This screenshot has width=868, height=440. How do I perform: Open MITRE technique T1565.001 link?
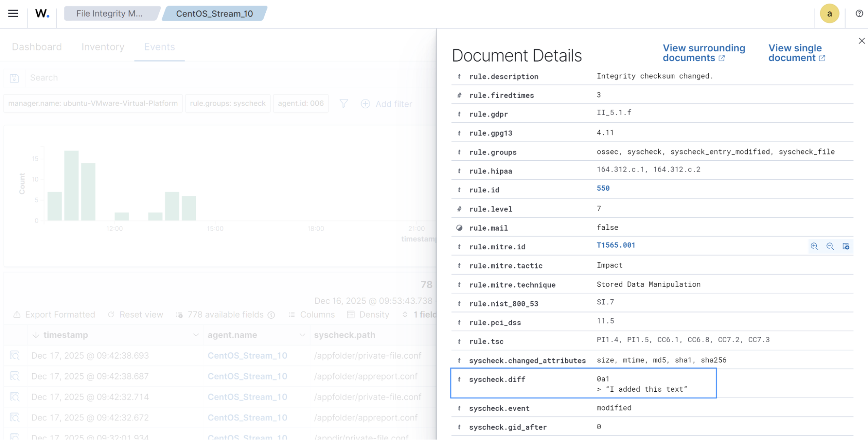pyautogui.click(x=616, y=245)
